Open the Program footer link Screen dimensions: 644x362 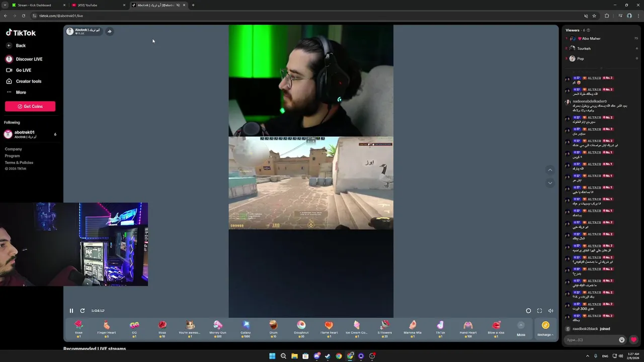(13, 156)
